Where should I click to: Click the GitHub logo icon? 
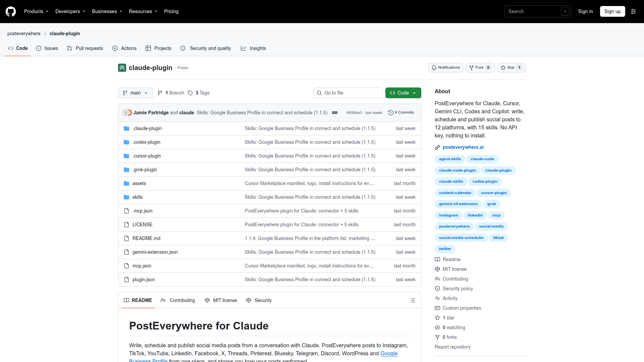[11, 11]
